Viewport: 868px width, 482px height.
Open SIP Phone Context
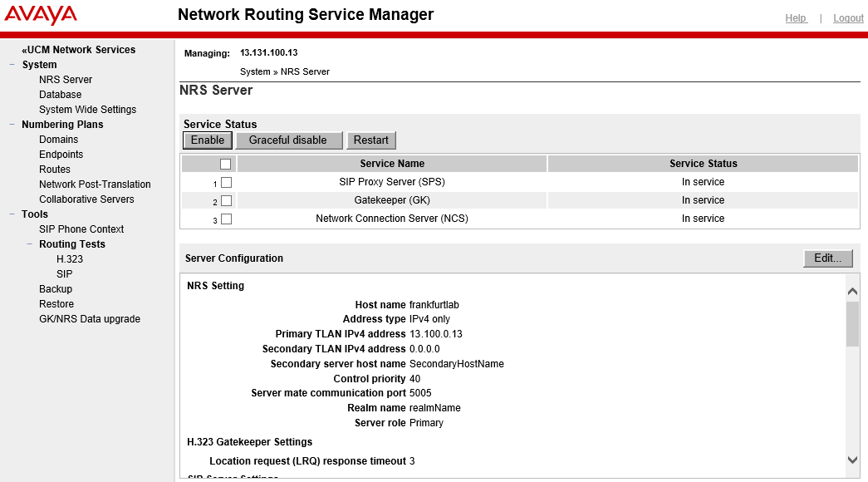(x=81, y=229)
